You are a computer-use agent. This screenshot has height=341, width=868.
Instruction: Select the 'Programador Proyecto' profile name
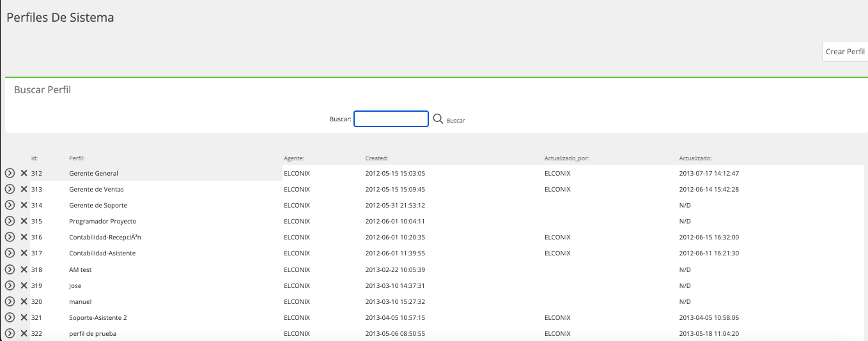(102, 221)
